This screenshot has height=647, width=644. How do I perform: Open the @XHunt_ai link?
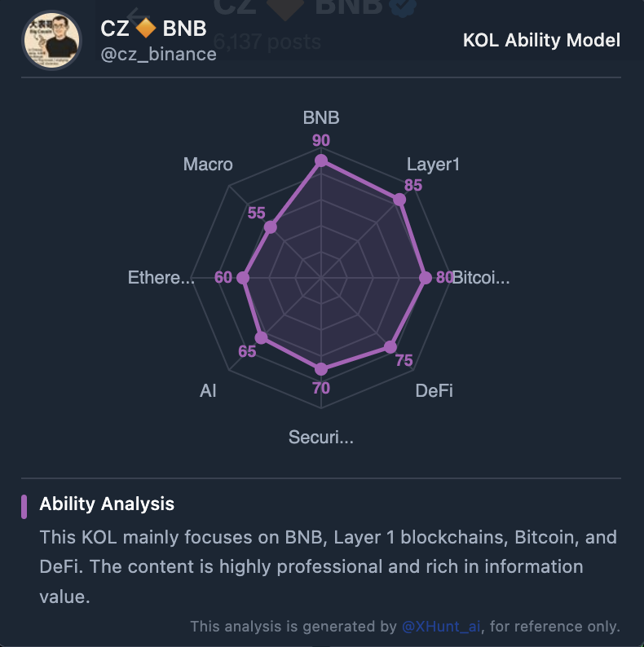[x=441, y=627]
